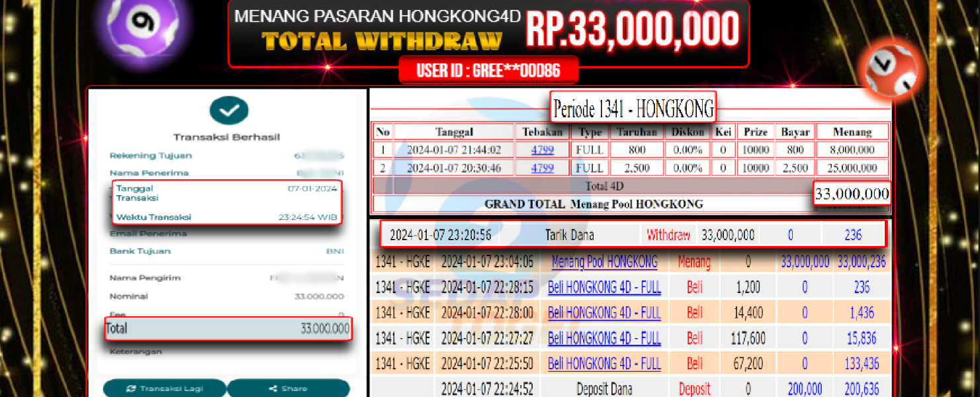Tap the Share button

pyautogui.click(x=289, y=388)
